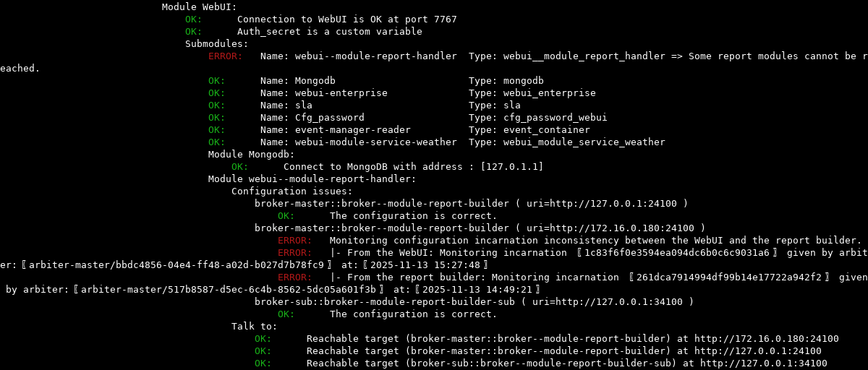Click the port number 7767
Viewport: 868px width, 370px height.
[445, 20]
